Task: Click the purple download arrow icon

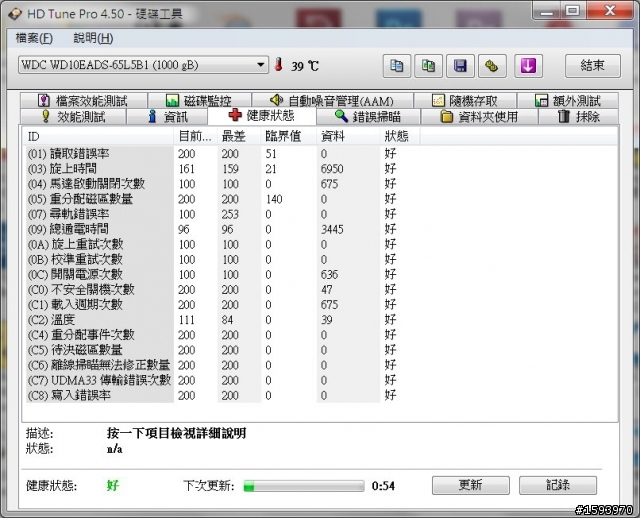Action: (x=528, y=66)
